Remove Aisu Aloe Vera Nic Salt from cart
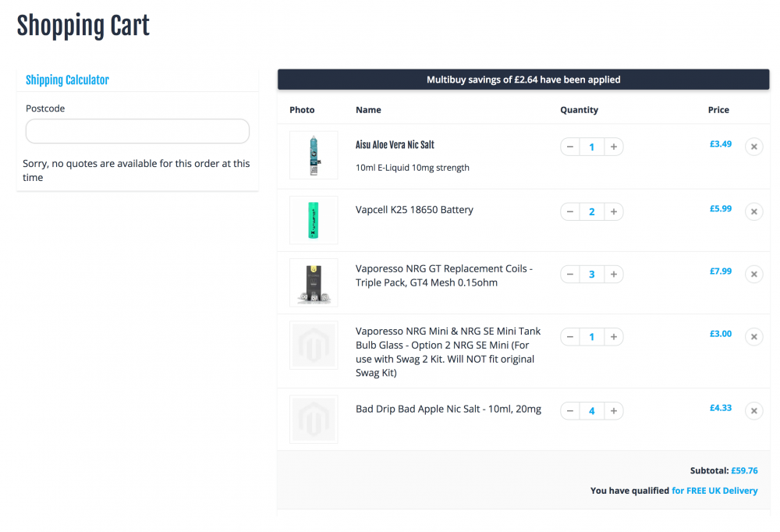780x532 pixels. (754, 147)
